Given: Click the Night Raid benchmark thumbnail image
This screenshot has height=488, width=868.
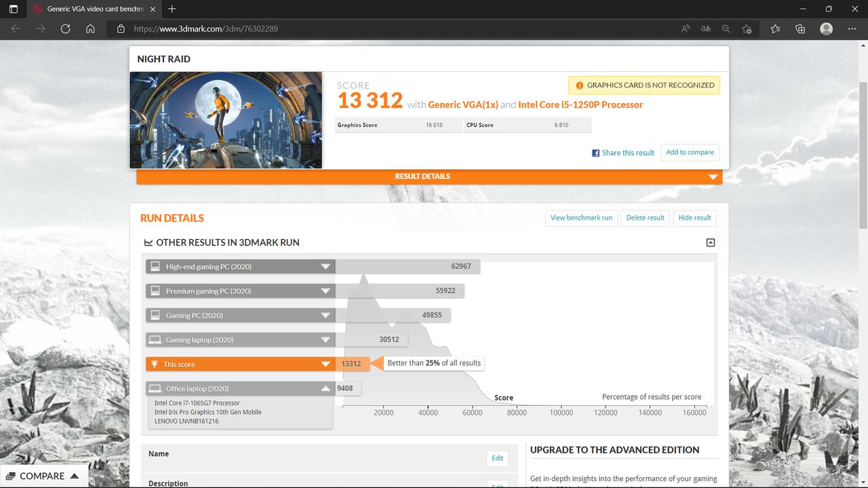Looking at the screenshot, I should point(226,120).
